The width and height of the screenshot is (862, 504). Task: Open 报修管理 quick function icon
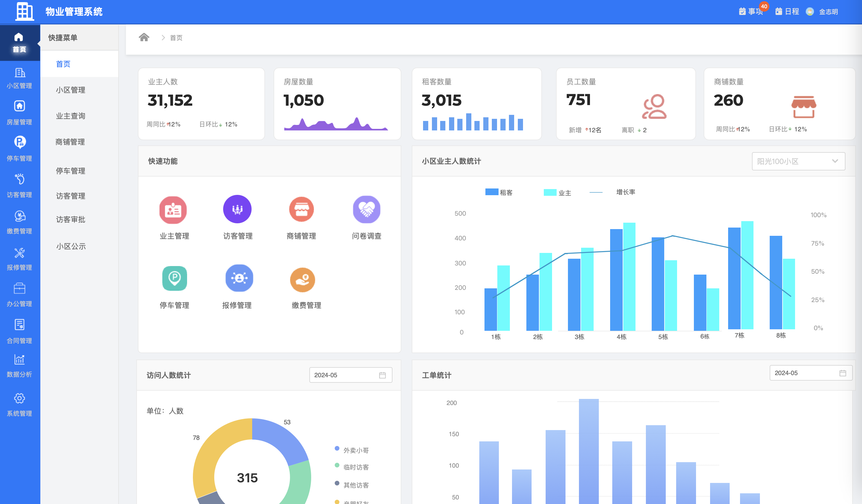[x=239, y=278]
